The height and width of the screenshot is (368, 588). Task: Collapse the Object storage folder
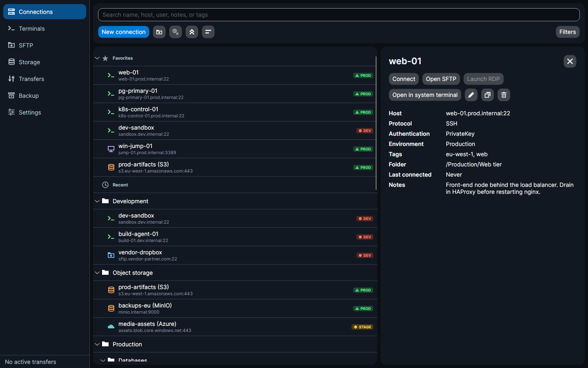pos(97,273)
